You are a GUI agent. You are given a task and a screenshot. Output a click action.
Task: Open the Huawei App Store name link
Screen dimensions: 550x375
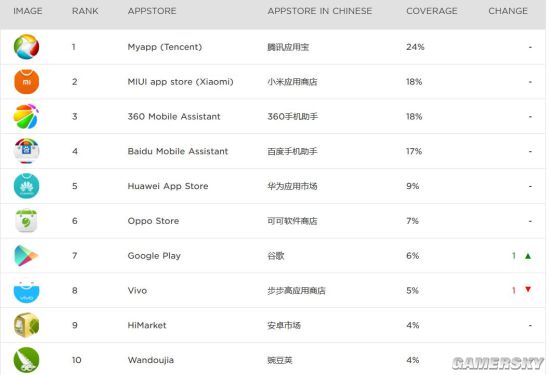[x=168, y=186]
